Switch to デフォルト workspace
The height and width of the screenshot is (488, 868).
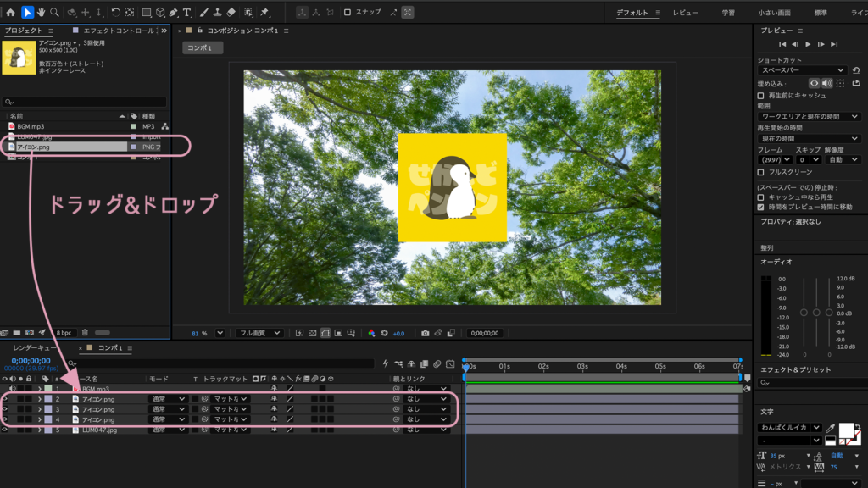[x=632, y=13]
